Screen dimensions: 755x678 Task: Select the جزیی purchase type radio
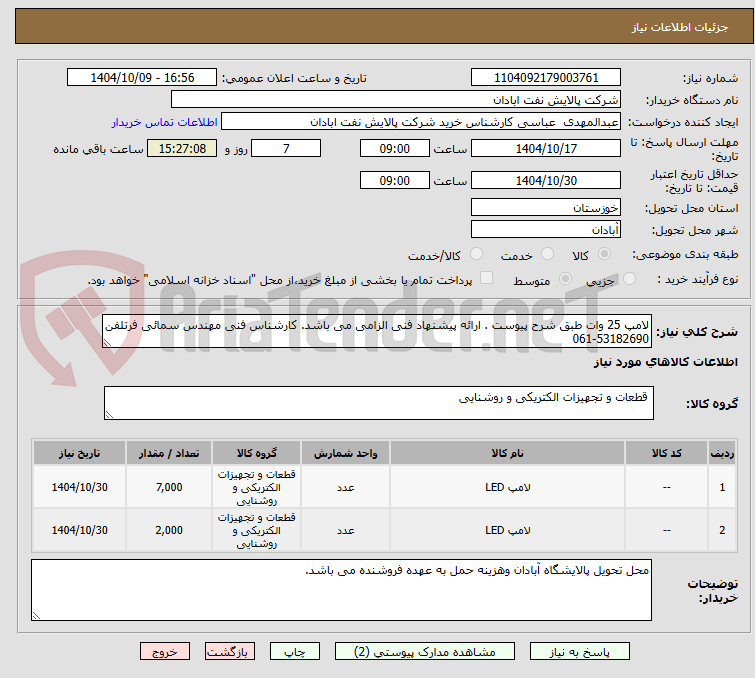click(629, 279)
